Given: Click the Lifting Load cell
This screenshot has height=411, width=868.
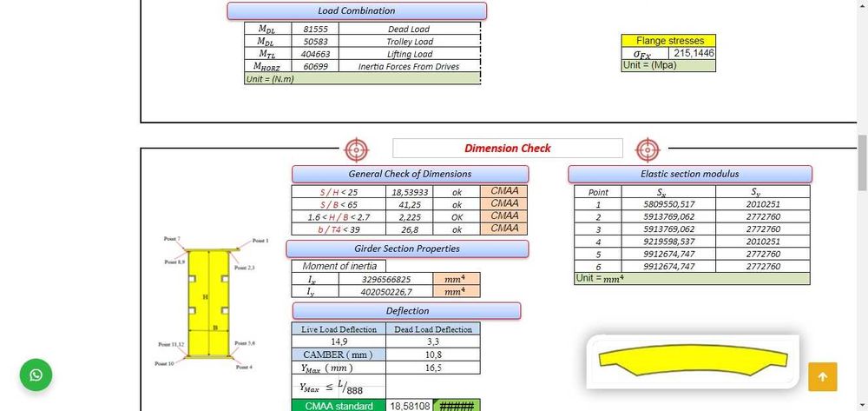Looking at the screenshot, I should point(409,54).
